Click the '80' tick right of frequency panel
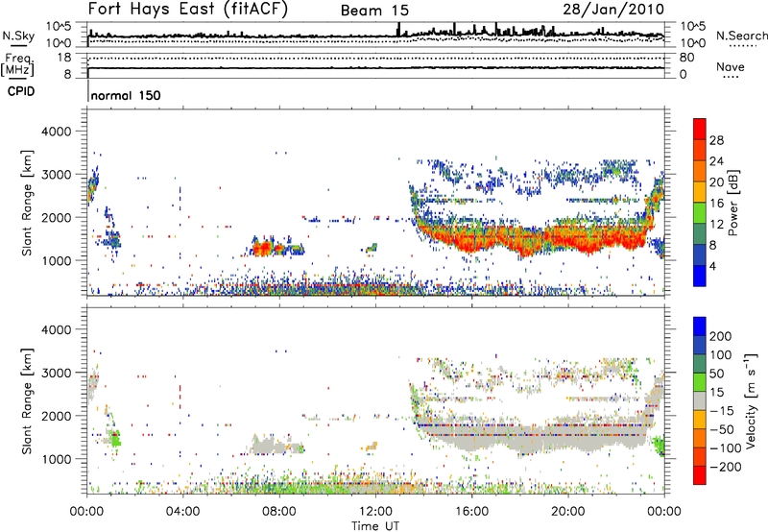This screenshot has height=532, width=768. (686, 58)
